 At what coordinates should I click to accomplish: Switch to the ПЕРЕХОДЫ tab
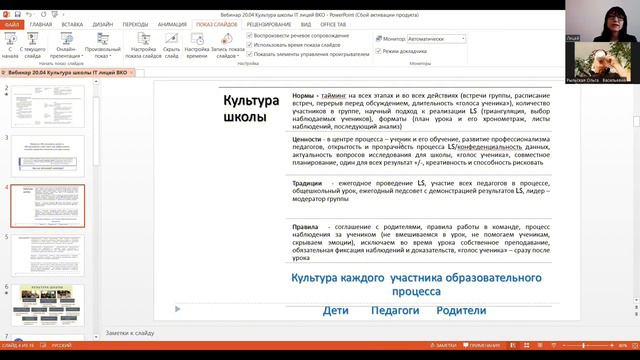click(x=135, y=25)
